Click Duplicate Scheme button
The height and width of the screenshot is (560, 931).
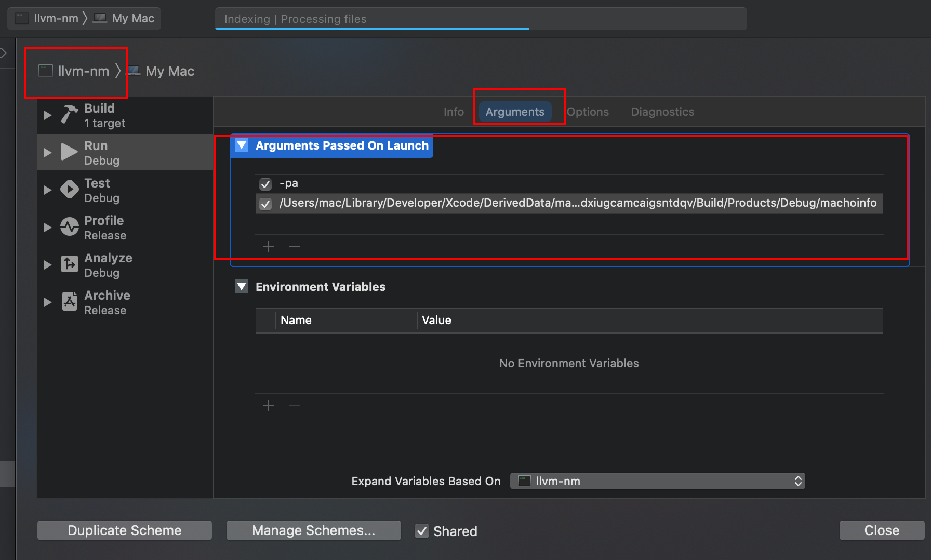125,530
